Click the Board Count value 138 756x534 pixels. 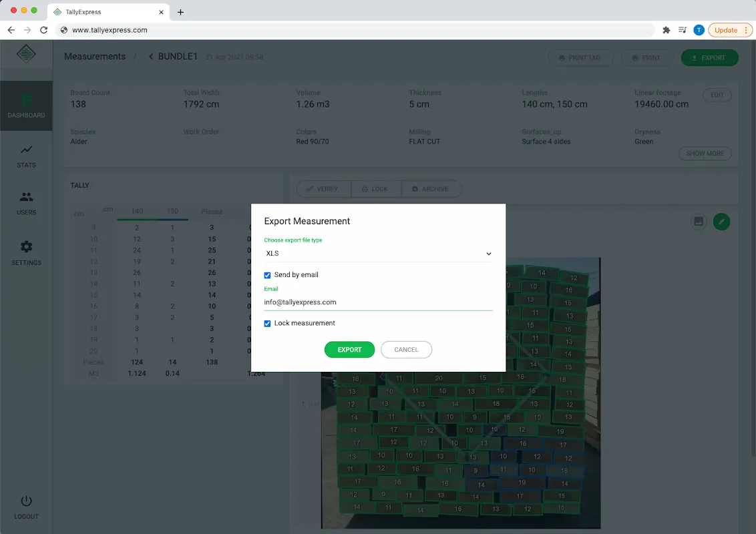point(78,104)
